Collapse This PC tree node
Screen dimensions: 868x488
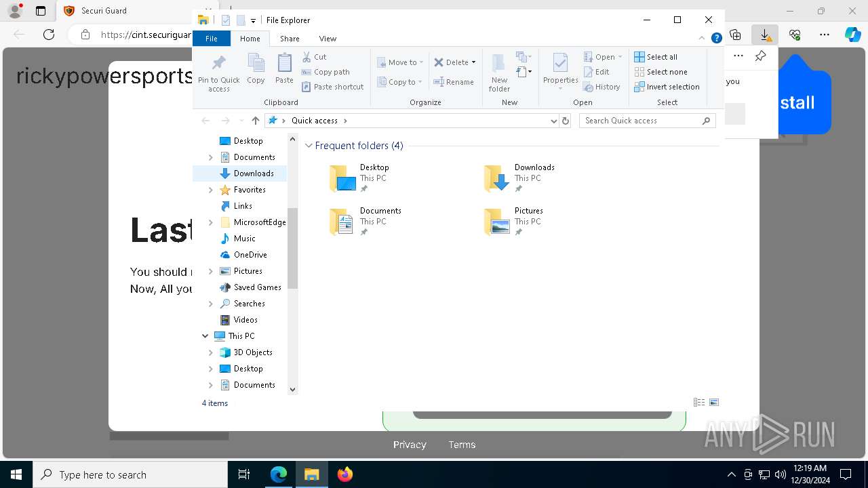[205, 336]
